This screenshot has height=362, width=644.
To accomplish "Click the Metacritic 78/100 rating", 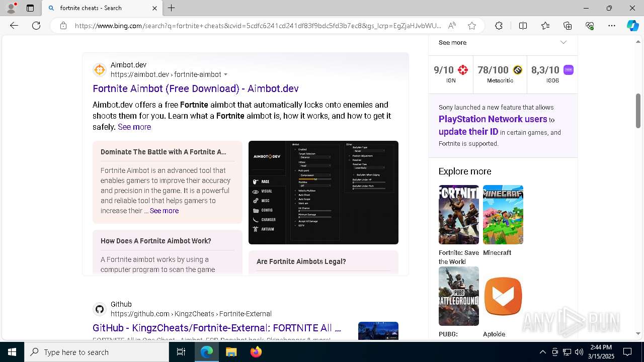I will click(x=500, y=74).
